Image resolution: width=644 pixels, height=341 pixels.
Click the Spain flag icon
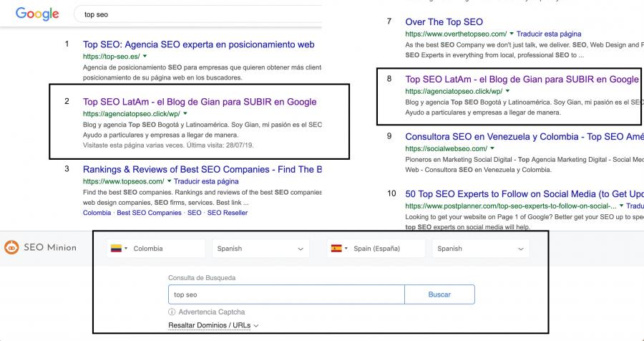point(336,249)
